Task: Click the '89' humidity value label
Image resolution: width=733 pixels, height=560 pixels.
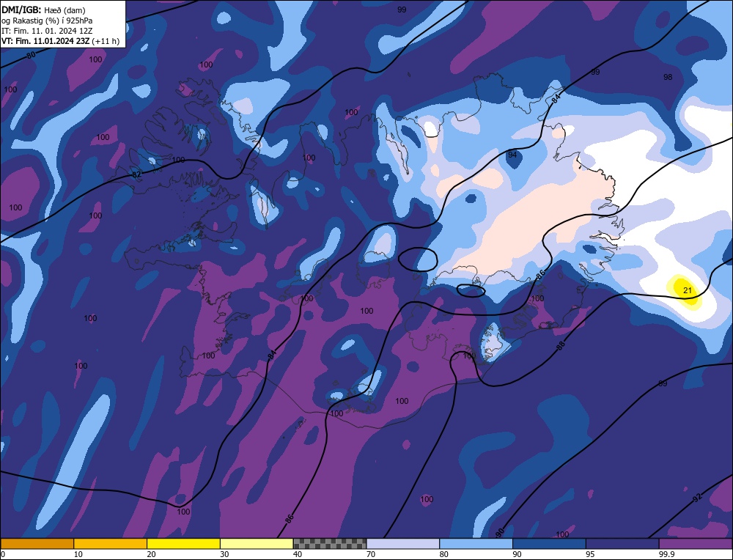Action: pyautogui.click(x=663, y=383)
